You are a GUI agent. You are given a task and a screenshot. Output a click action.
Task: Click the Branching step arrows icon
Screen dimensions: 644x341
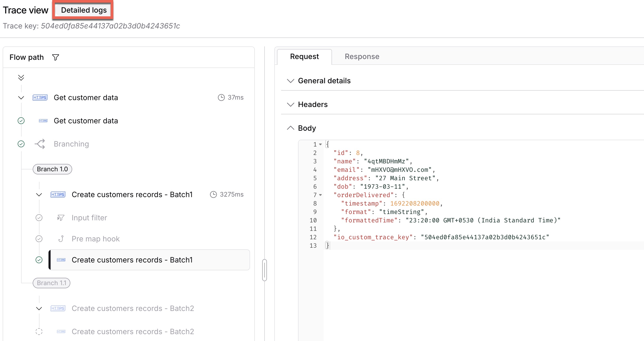pyautogui.click(x=40, y=144)
